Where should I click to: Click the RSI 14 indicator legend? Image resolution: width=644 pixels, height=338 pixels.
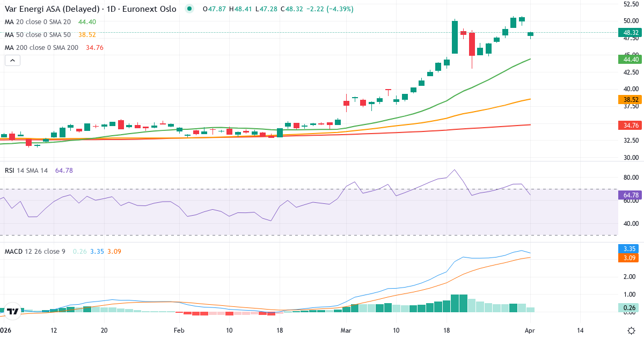(x=26, y=171)
